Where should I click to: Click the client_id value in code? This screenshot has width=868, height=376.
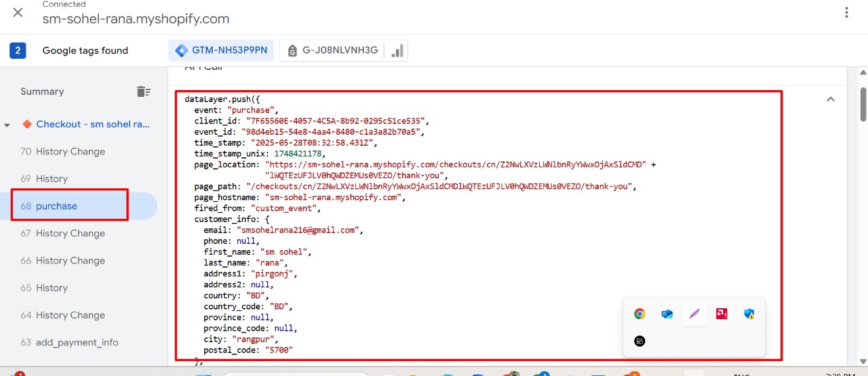338,121
